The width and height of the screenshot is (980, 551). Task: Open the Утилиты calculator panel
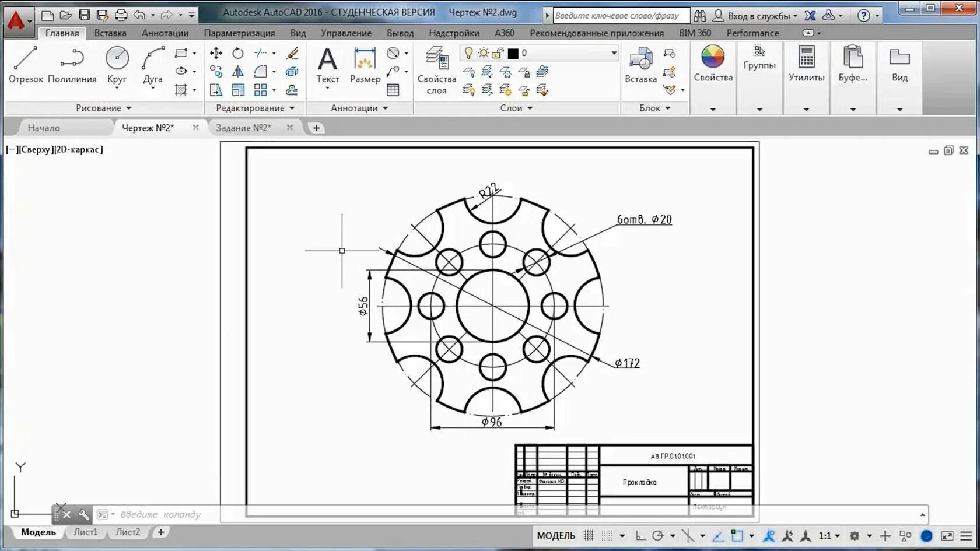806,64
